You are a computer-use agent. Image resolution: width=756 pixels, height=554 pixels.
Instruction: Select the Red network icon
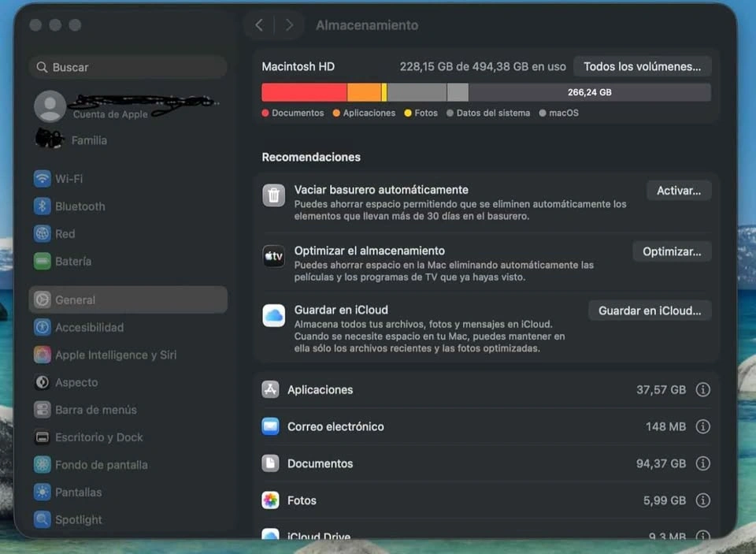pos(43,233)
